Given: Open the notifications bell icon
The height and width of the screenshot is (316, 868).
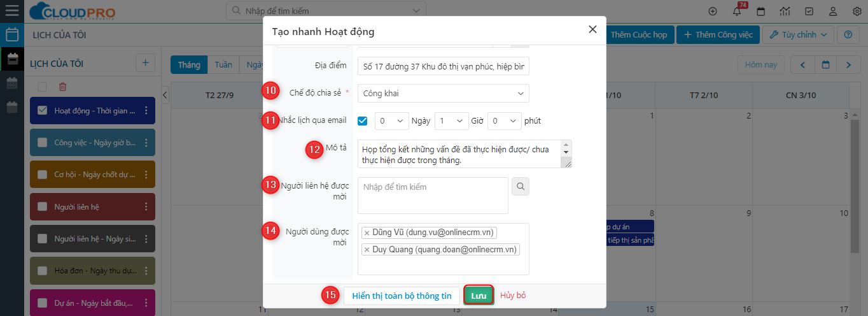Looking at the screenshot, I should (737, 11).
